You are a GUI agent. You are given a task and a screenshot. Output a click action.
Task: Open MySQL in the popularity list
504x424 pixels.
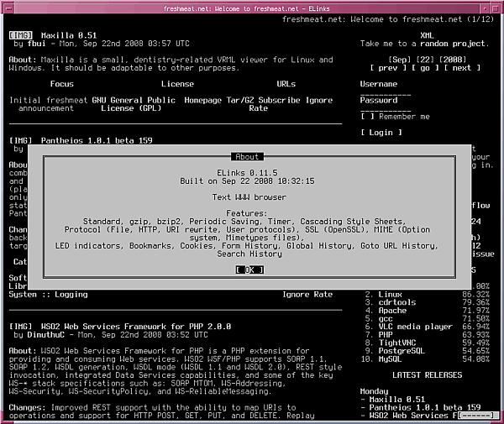point(390,359)
